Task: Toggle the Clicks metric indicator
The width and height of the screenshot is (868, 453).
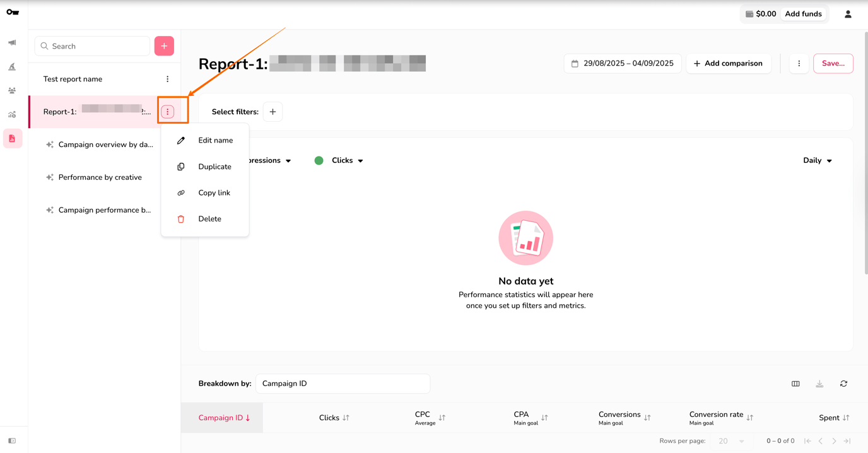Action: (x=319, y=160)
